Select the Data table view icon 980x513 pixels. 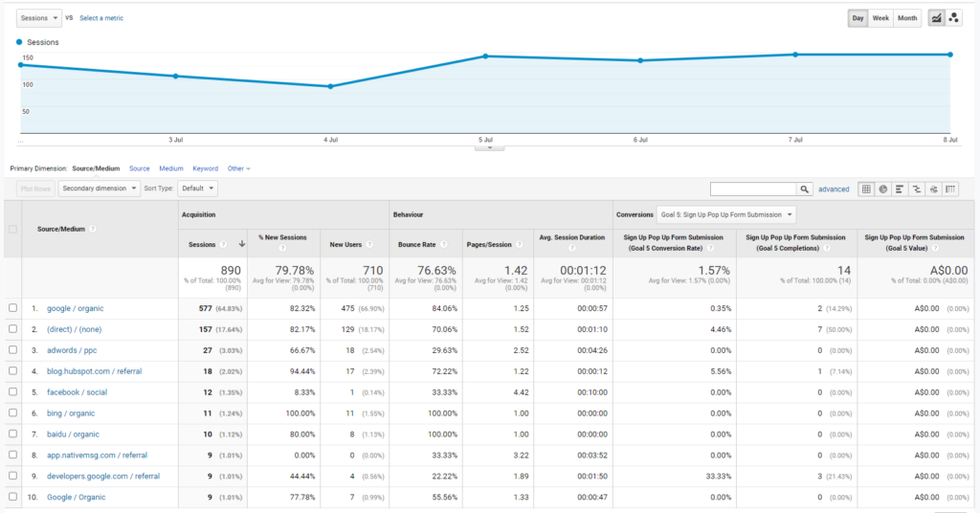click(866, 189)
